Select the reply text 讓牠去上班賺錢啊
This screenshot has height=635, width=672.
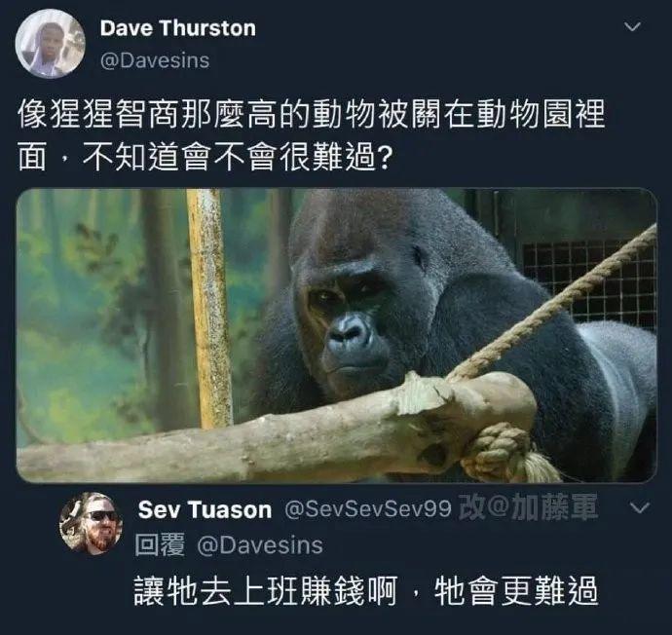tap(266, 591)
